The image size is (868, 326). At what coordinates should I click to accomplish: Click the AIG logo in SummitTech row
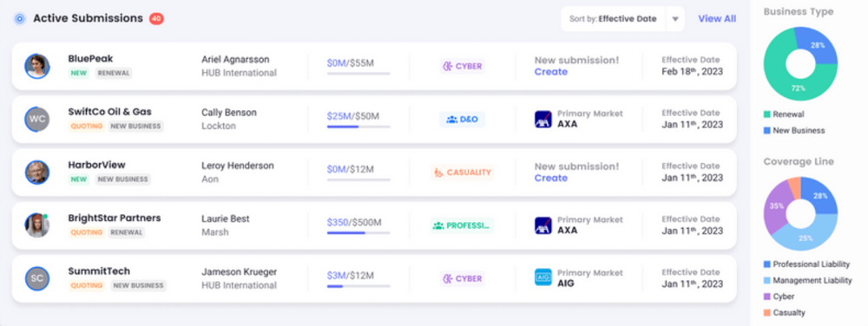(x=543, y=277)
